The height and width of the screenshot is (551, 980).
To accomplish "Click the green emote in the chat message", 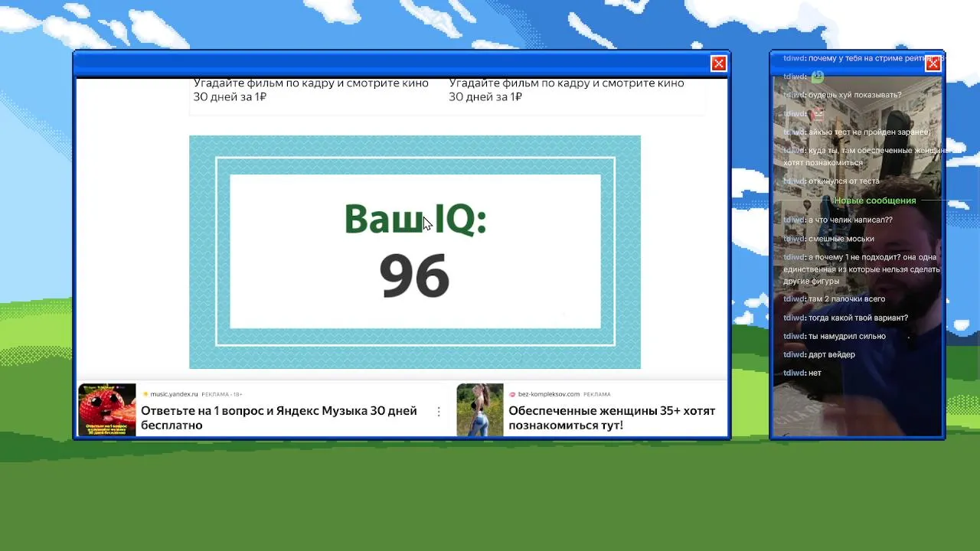I will pos(818,77).
